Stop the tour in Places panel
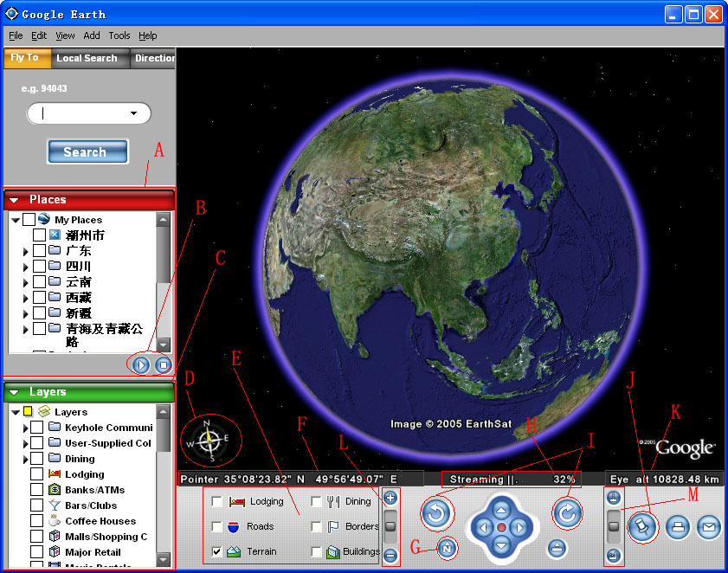The width and height of the screenshot is (728, 573). coord(164,365)
